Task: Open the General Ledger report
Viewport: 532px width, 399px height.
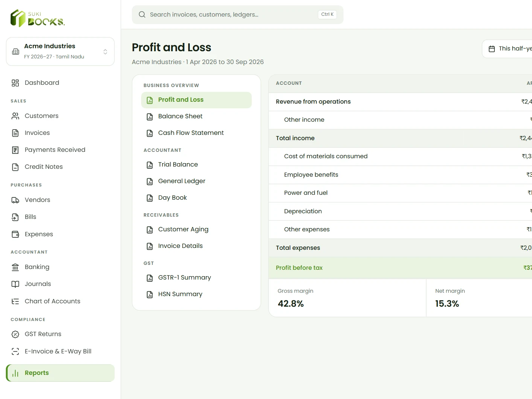Action: coord(196,181)
